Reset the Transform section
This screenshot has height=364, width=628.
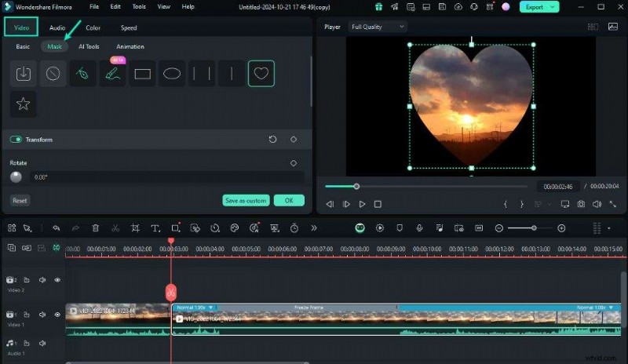[x=272, y=140]
